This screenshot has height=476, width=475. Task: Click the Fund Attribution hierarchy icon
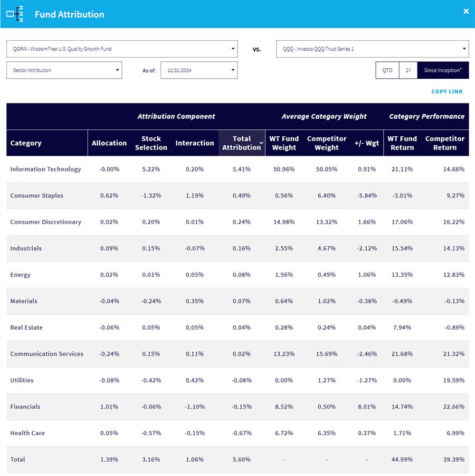point(15,14)
